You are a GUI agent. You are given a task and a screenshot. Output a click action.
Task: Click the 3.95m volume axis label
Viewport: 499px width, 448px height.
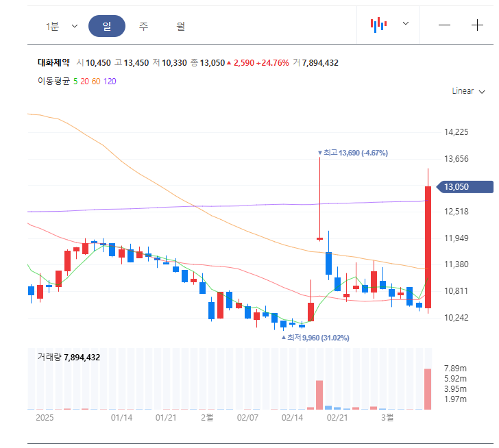pyautogui.click(x=455, y=389)
